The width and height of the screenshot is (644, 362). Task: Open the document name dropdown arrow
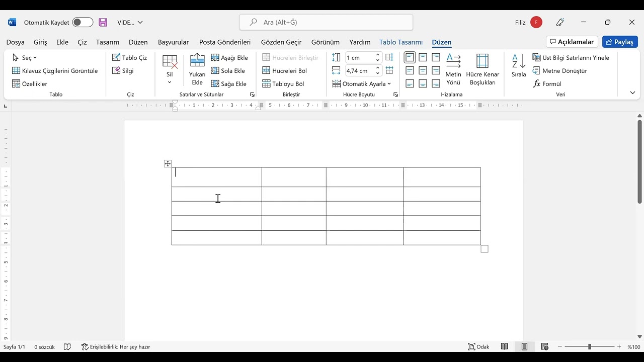[x=140, y=22]
